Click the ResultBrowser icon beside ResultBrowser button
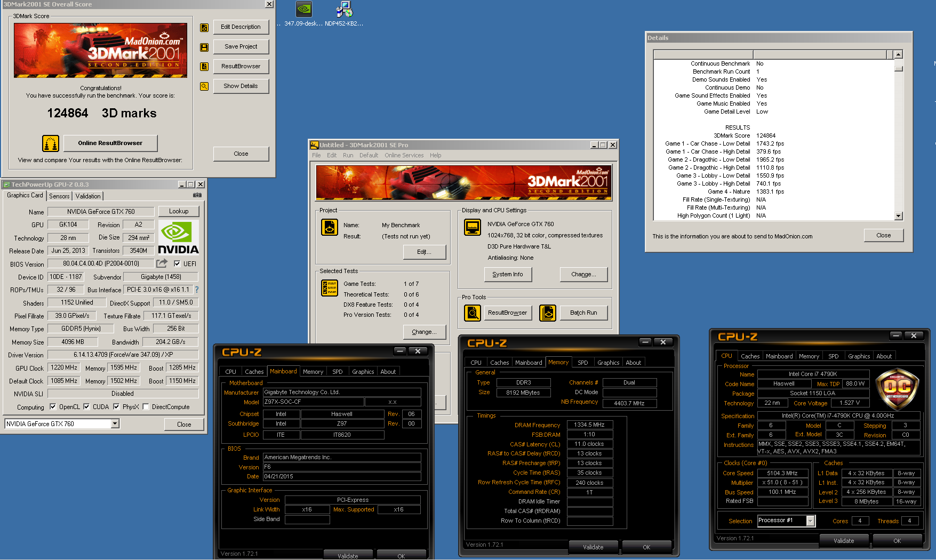 click(204, 67)
